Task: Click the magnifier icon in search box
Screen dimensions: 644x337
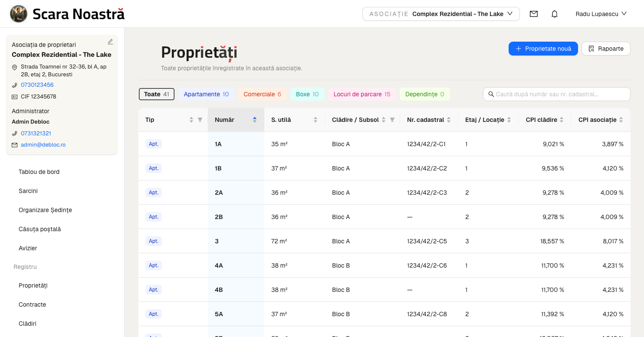Action: 491,94
